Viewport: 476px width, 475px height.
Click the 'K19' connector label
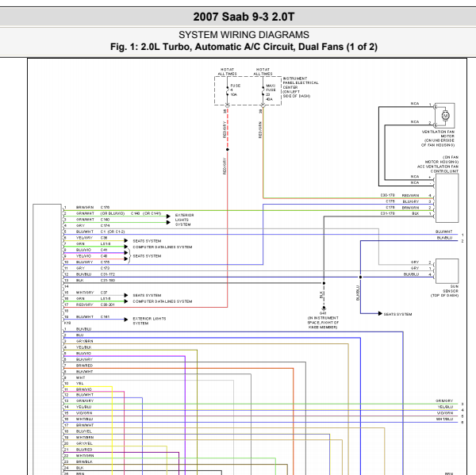[x=67, y=323]
